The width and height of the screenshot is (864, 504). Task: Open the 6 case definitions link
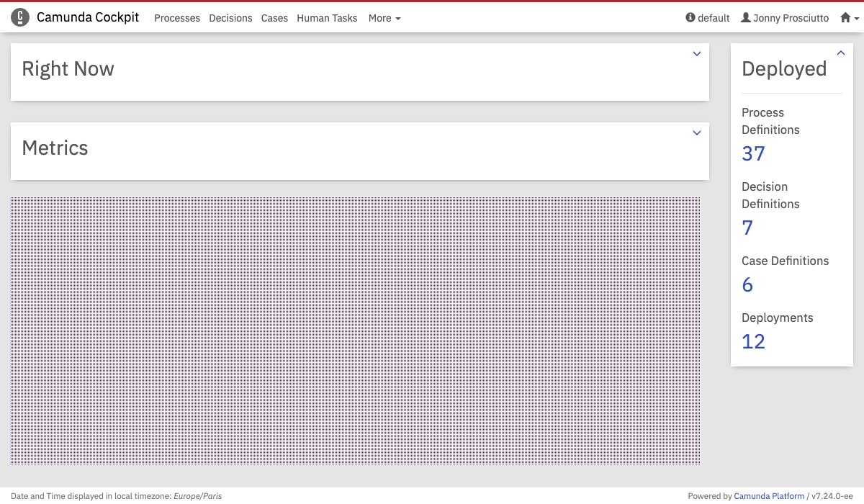tap(747, 284)
